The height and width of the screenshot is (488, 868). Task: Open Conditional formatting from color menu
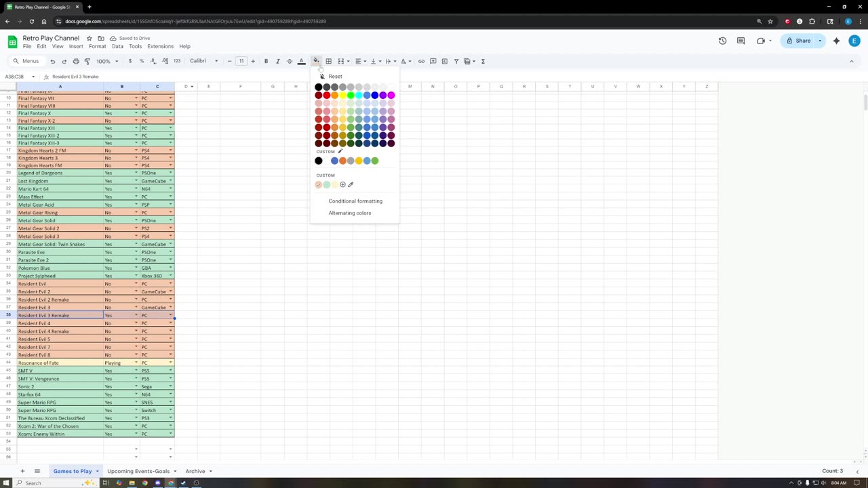(x=355, y=201)
